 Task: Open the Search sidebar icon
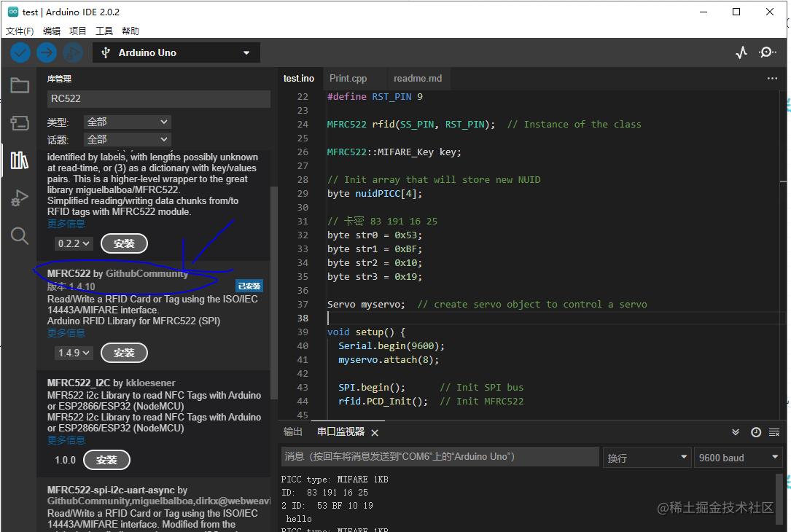[20, 235]
